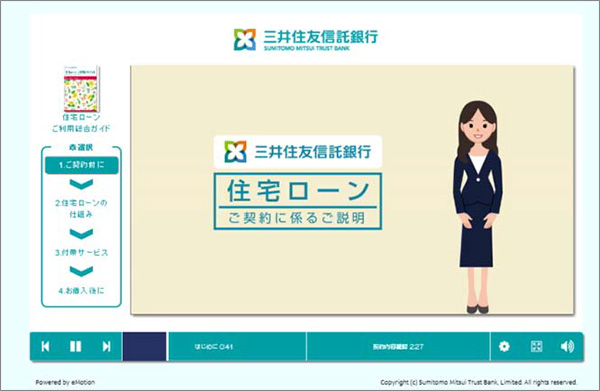This screenshot has width=600, height=391.
Task: Select chapter 1.ご契約前に
Action: pyautogui.click(x=82, y=165)
